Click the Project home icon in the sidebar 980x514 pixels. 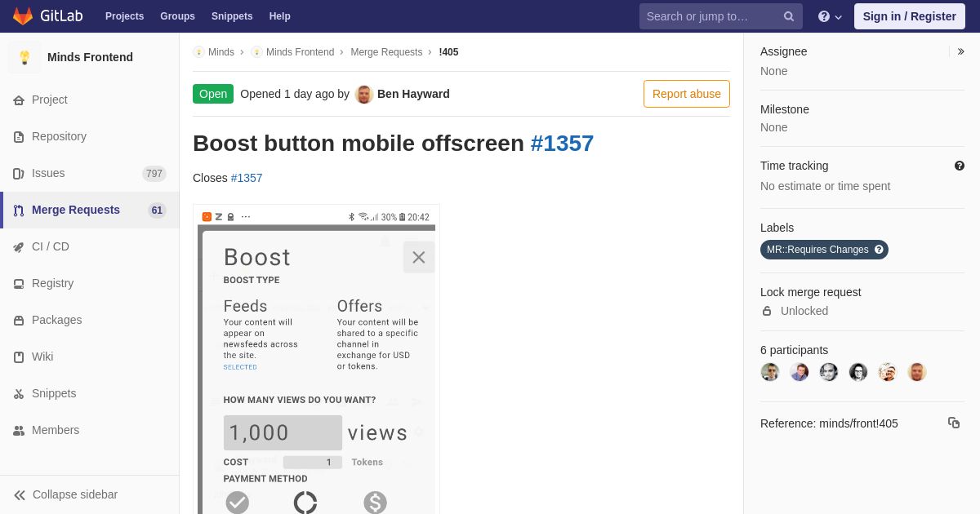click(x=19, y=100)
